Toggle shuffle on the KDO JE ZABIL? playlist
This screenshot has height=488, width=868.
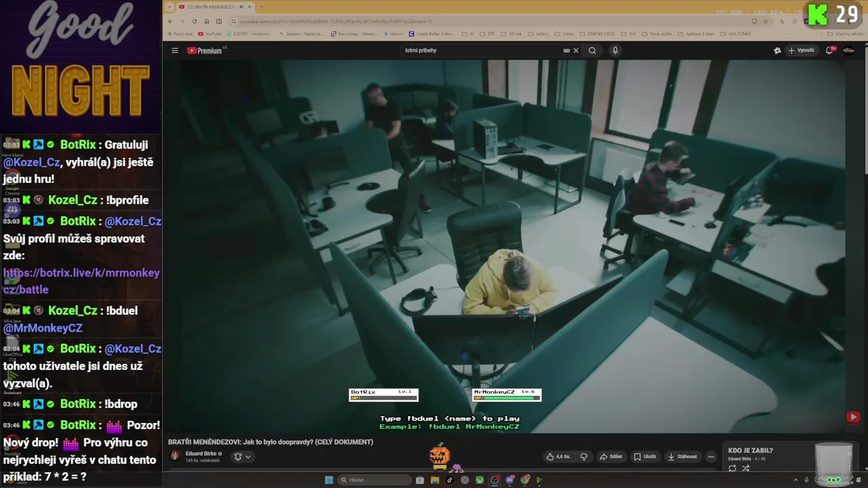coord(745,468)
